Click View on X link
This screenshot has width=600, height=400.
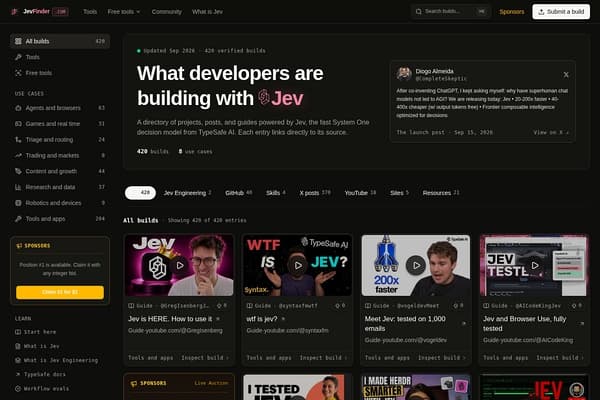551,132
